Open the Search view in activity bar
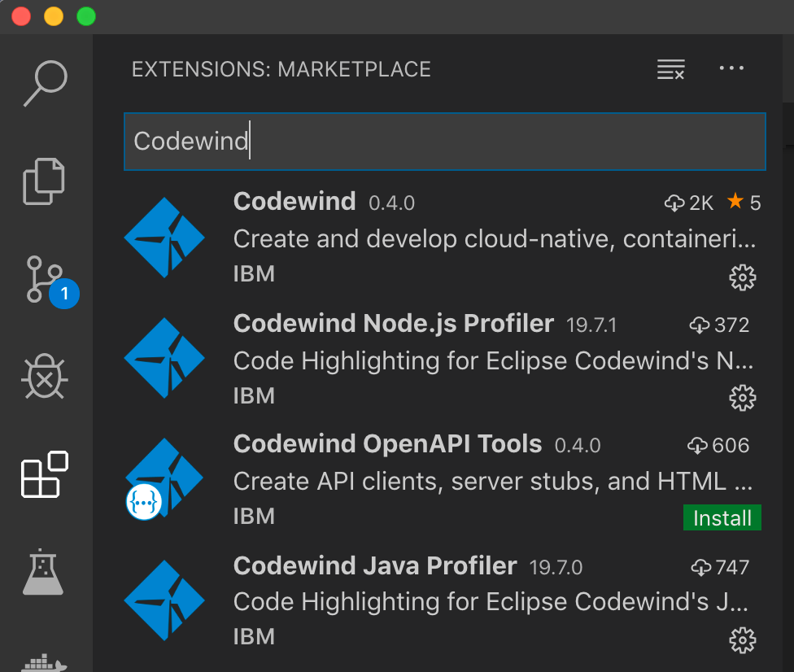This screenshot has width=794, height=672. [x=45, y=84]
